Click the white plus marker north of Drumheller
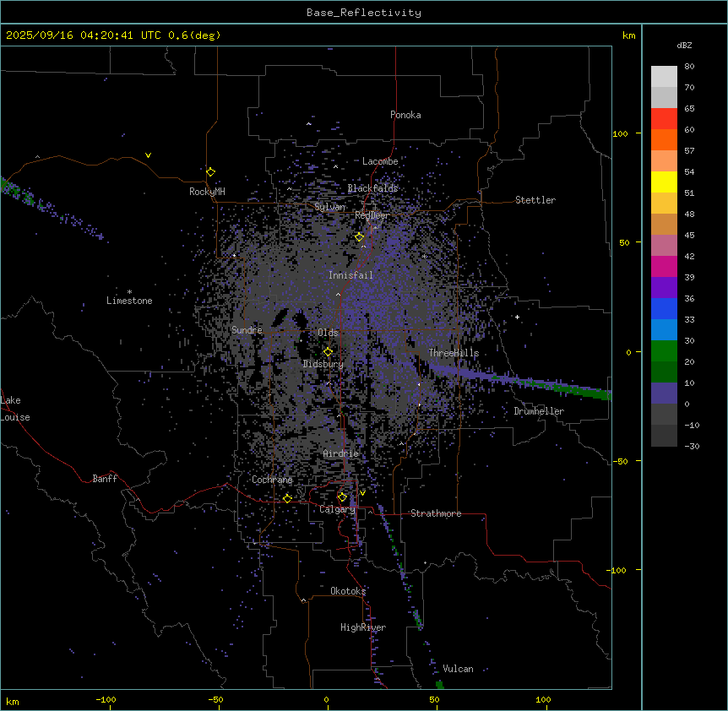The width and height of the screenshot is (728, 711). (x=517, y=317)
